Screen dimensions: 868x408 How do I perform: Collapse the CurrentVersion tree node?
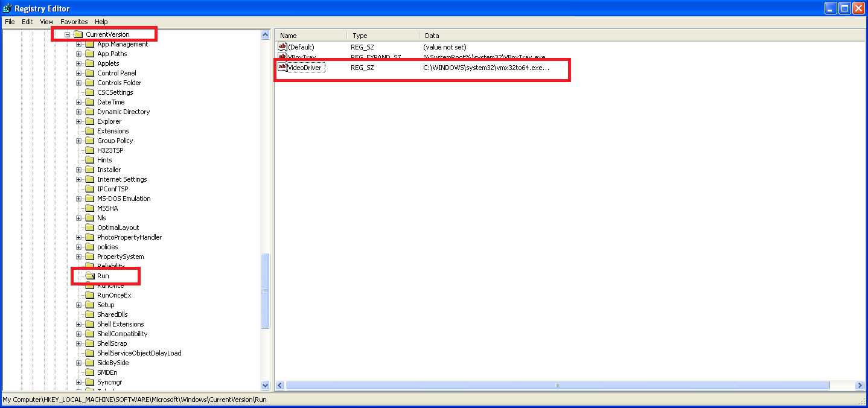[67, 34]
